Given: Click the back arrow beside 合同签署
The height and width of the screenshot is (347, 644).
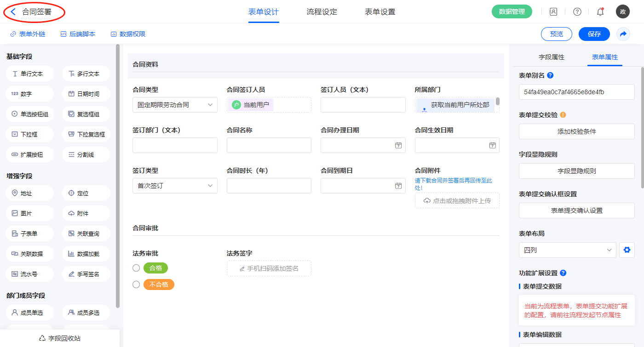Looking at the screenshot, I should (x=13, y=12).
